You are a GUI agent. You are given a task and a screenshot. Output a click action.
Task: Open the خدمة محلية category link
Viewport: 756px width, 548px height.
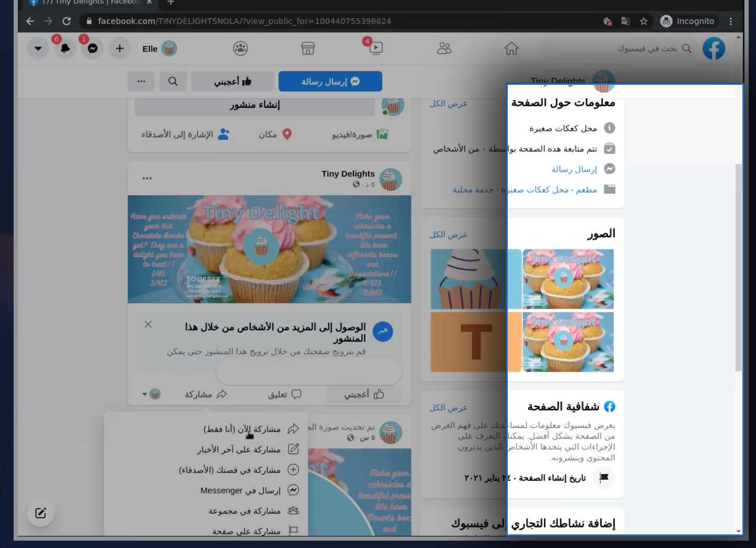pyautogui.click(x=473, y=190)
